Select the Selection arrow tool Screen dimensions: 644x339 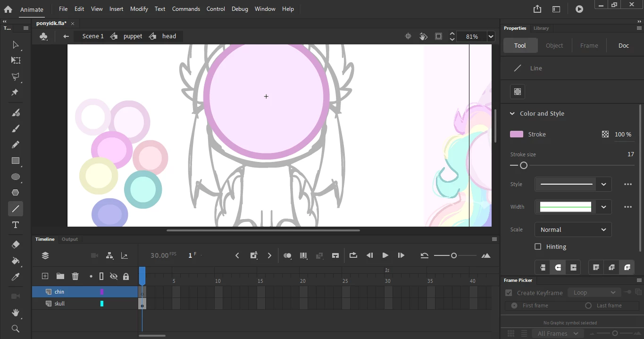[x=16, y=45]
